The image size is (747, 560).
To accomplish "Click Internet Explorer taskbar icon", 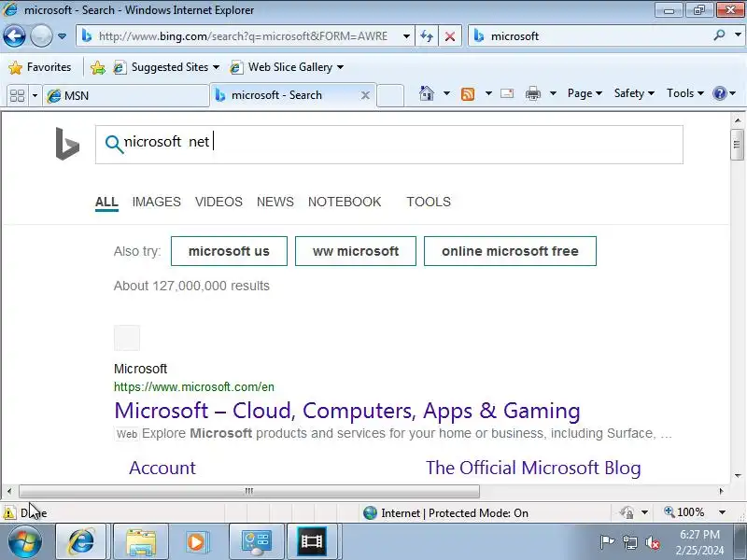I will [x=82, y=541].
